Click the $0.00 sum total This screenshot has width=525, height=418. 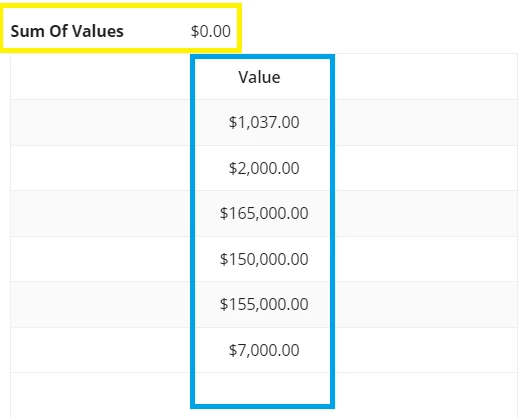pyautogui.click(x=211, y=31)
